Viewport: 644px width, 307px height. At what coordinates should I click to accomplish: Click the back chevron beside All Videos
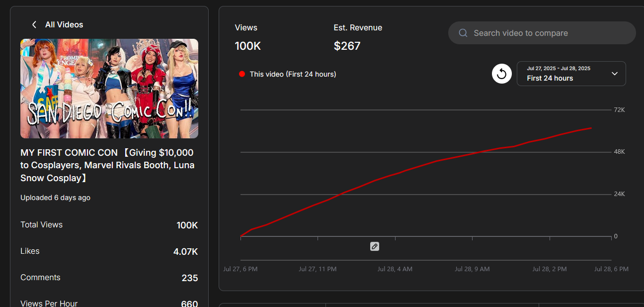[34, 24]
